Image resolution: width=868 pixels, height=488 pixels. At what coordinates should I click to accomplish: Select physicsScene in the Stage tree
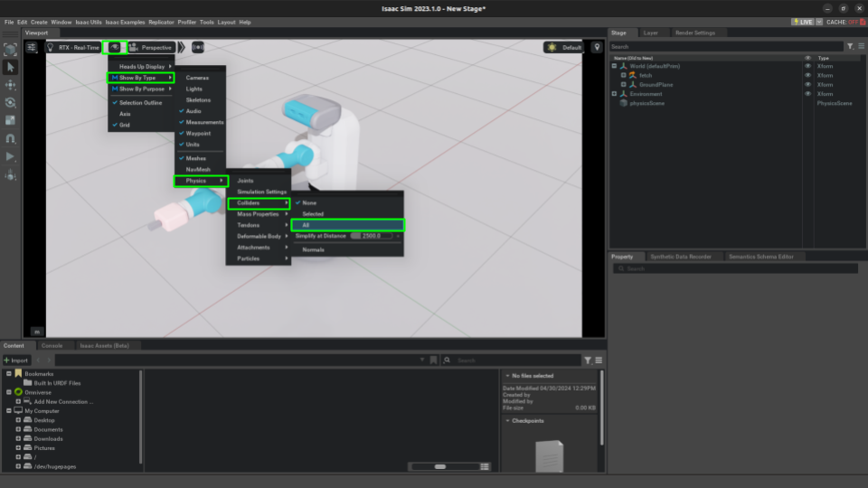click(x=646, y=103)
